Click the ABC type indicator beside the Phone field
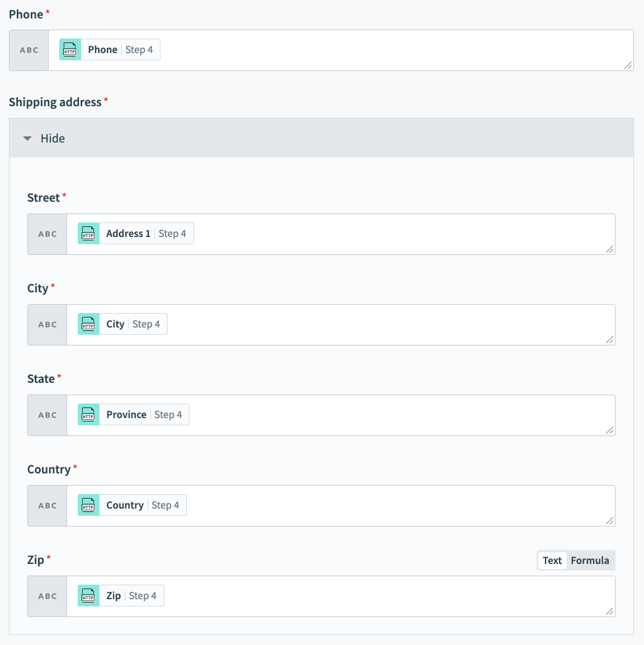 coord(28,50)
